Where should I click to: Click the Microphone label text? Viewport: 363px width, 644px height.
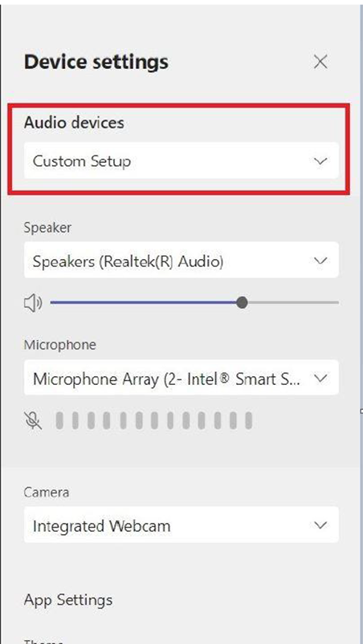[60, 345]
